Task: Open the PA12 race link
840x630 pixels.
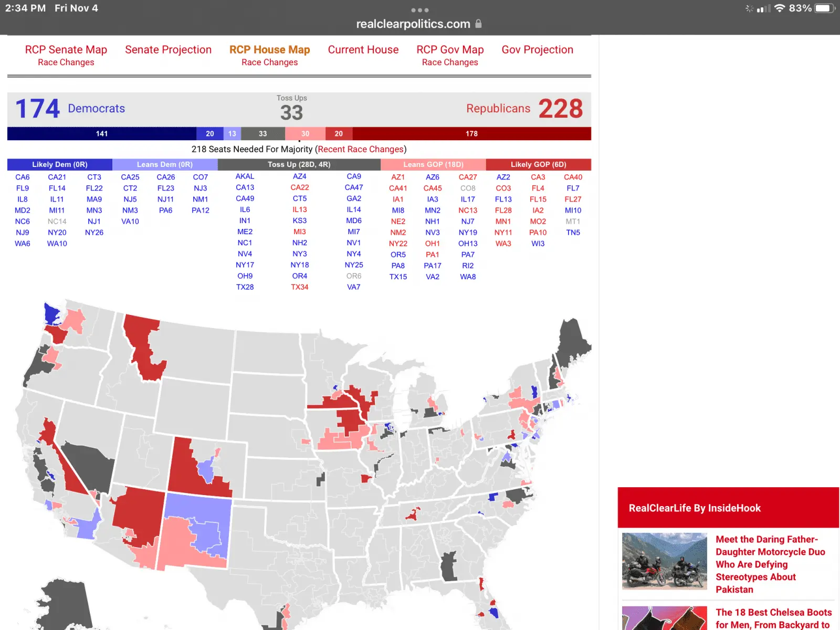Action: pyautogui.click(x=201, y=211)
